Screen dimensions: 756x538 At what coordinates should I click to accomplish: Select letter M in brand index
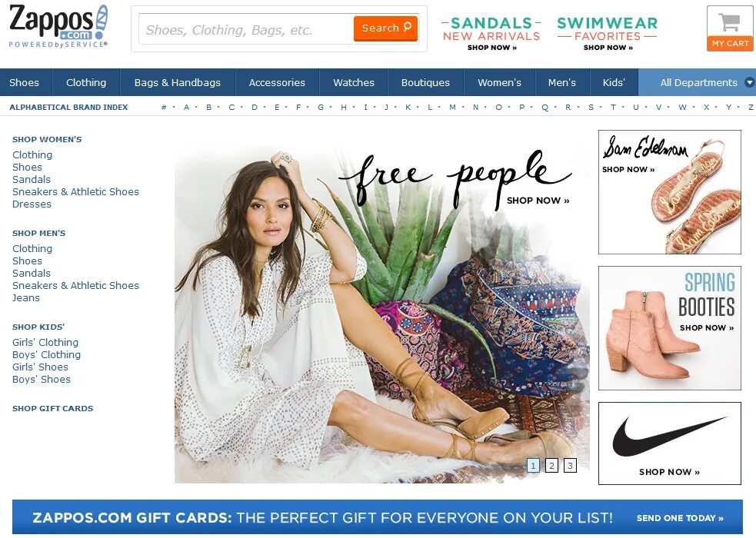pyautogui.click(x=452, y=107)
